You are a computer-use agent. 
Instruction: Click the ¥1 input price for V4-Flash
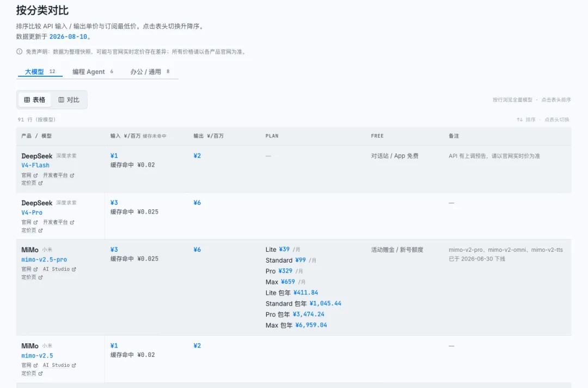coord(114,156)
